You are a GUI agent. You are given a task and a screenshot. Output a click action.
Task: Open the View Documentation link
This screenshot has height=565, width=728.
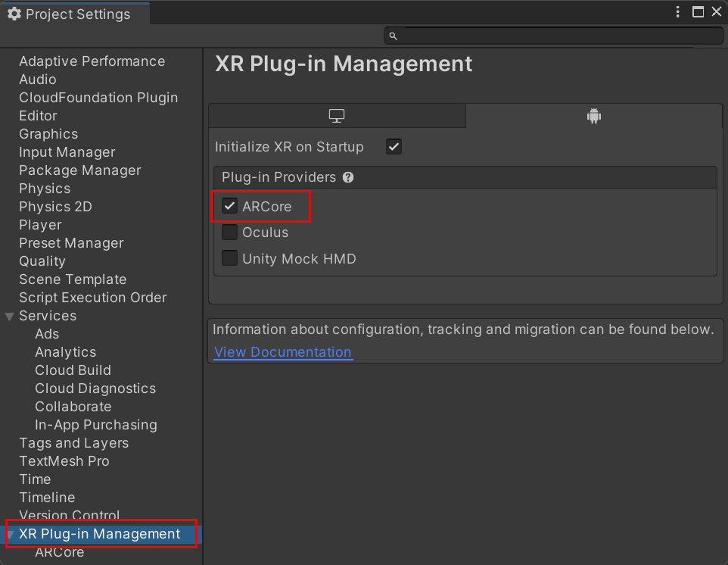pos(283,352)
